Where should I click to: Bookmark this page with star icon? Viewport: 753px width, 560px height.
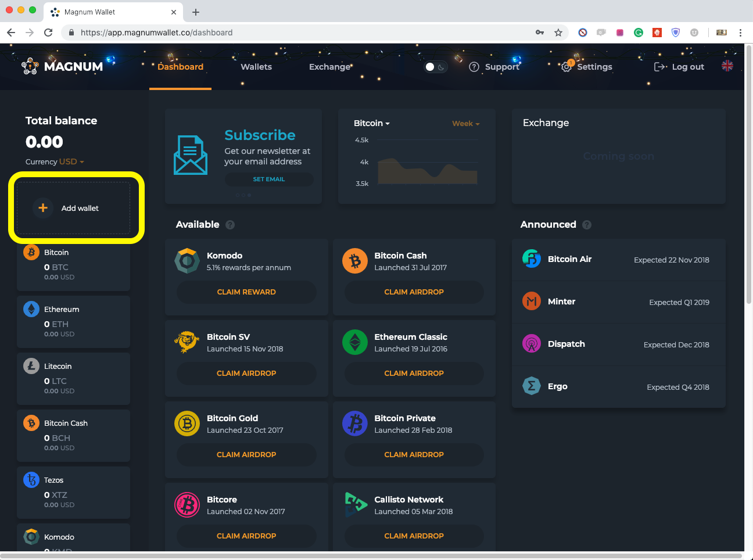(x=558, y=33)
